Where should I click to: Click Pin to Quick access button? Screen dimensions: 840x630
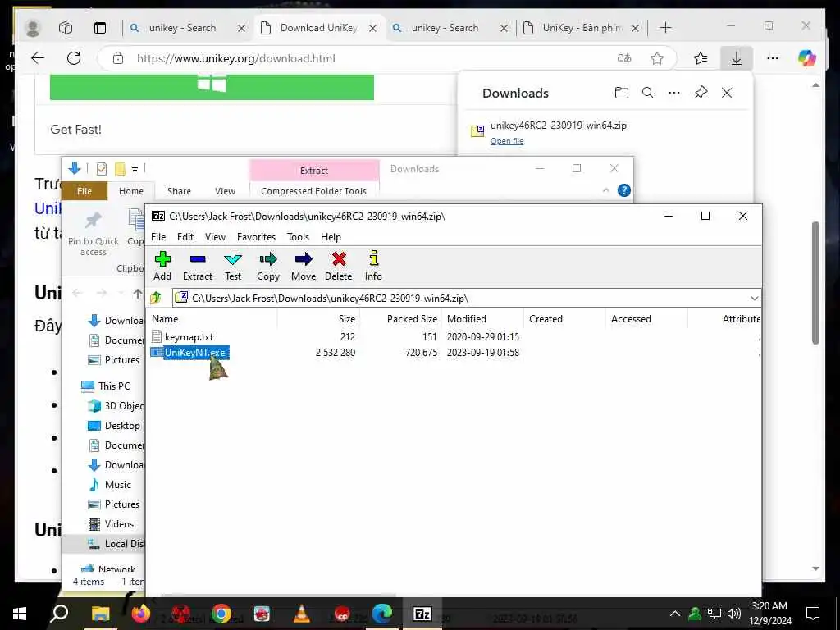pyautogui.click(x=94, y=234)
